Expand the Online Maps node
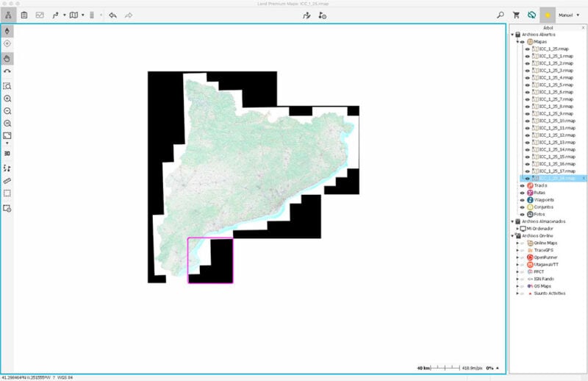The width and height of the screenshot is (588, 381). pos(517,243)
